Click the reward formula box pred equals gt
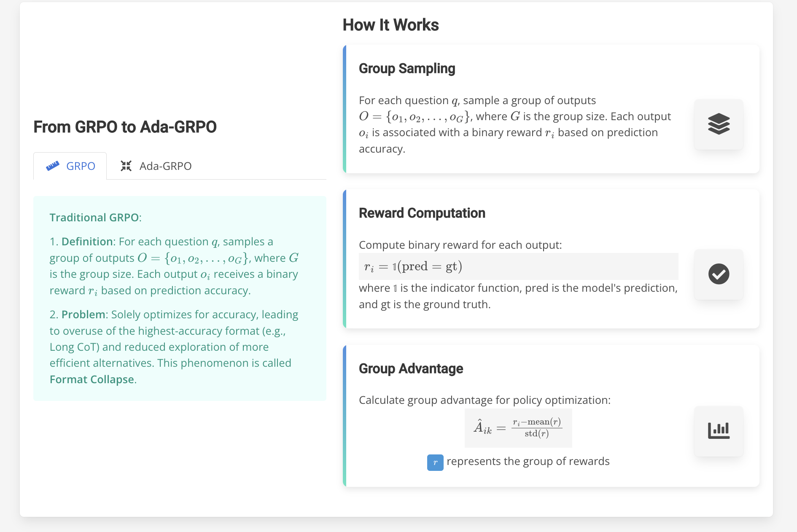Viewport: 797px width, 532px height. click(x=518, y=266)
